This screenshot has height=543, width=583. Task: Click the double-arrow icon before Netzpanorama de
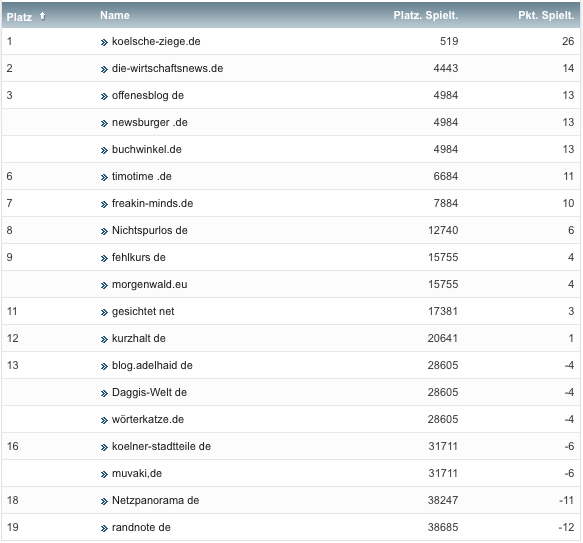click(x=104, y=501)
